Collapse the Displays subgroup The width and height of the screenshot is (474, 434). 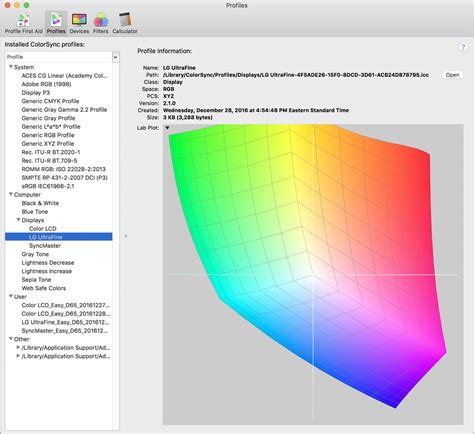pos(18,220)
